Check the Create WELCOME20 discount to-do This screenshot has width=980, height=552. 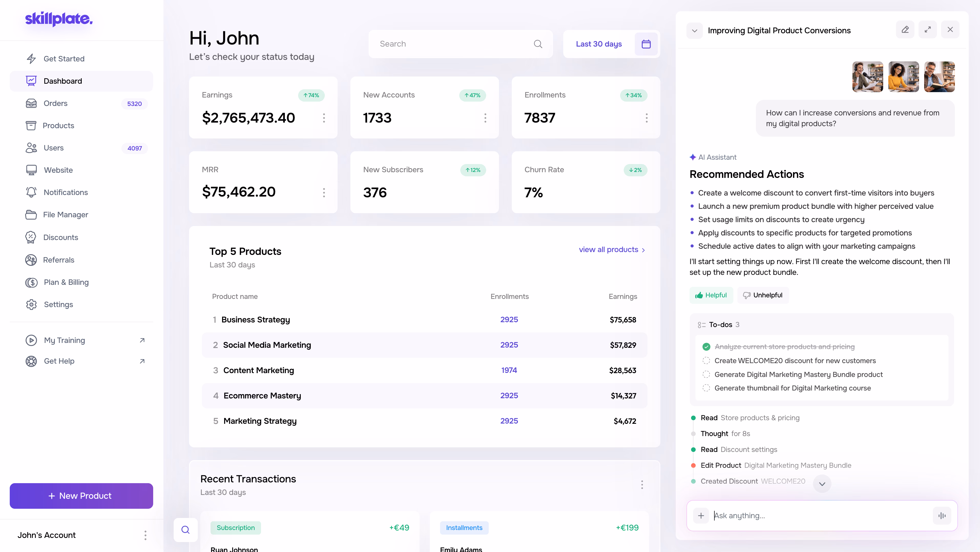coord(706,360)
